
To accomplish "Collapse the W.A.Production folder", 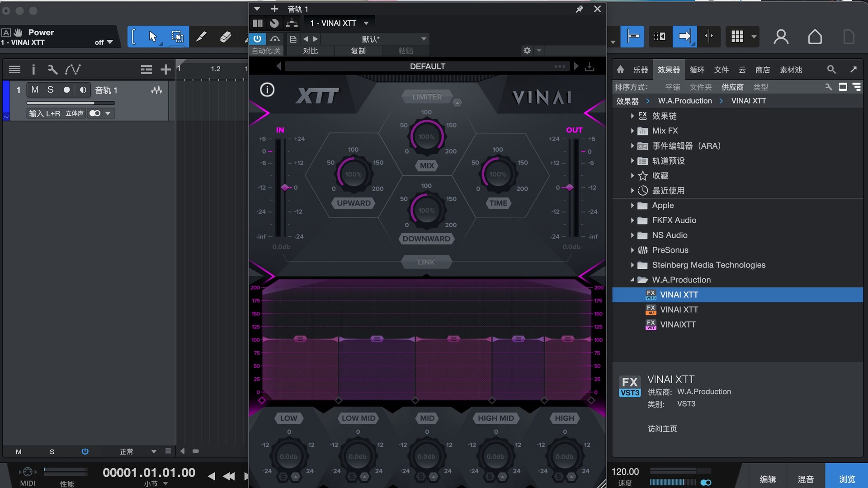I will click(632, 280).
